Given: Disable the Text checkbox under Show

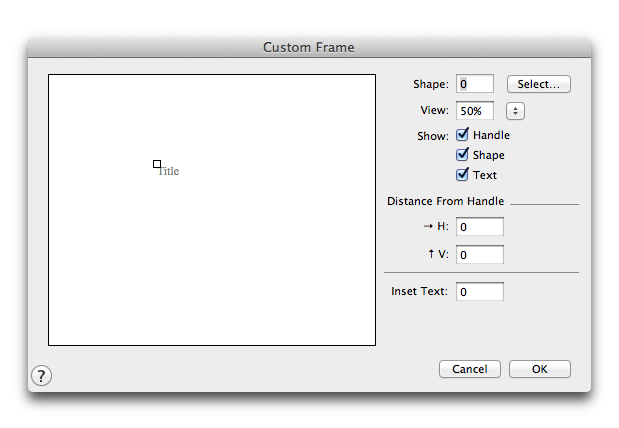Looking at the screenshot, I should (x=462, y=174).
